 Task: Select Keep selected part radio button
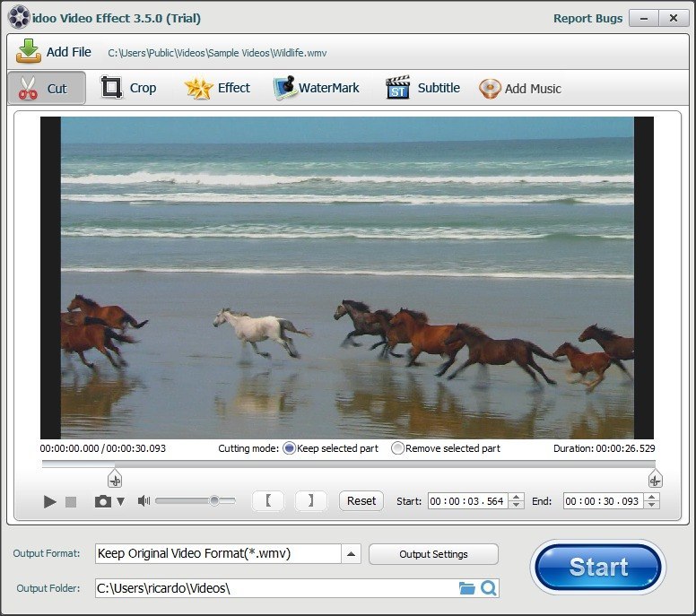click(x=289, y=448)
